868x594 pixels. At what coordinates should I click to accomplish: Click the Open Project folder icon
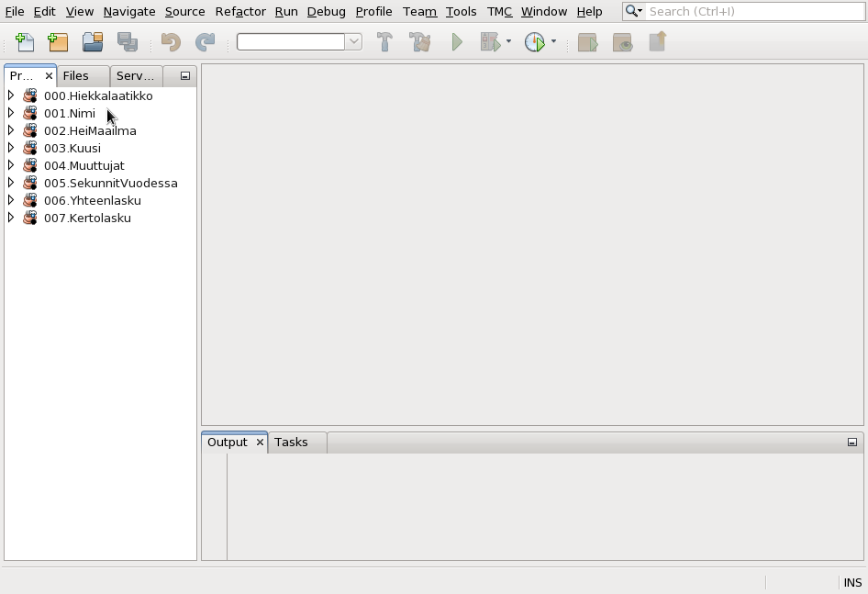[93, 42]
